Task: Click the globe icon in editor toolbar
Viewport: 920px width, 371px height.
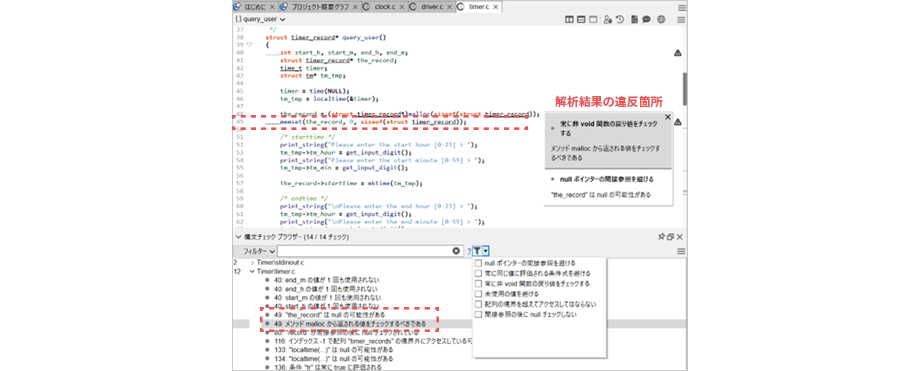Action: [661, 19]
